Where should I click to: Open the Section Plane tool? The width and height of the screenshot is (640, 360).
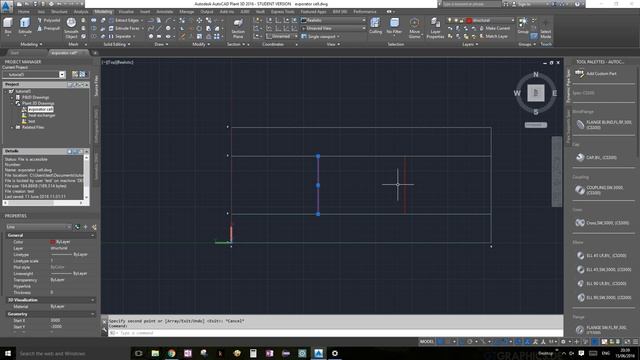coord(238,28)
